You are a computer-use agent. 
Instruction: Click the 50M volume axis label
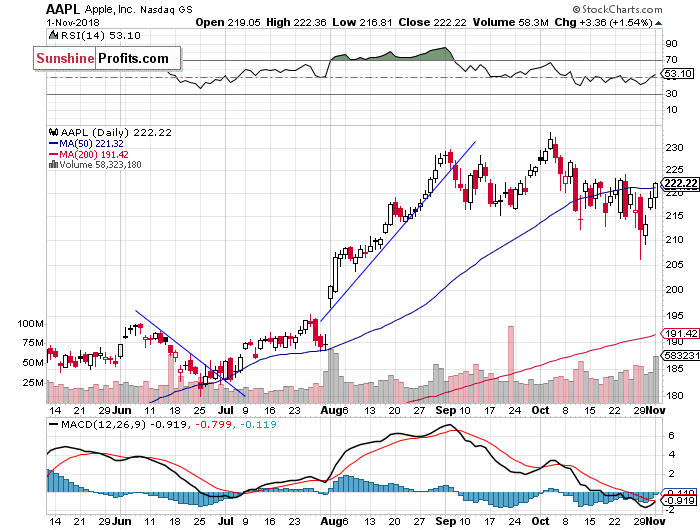(x=33, y=363)
